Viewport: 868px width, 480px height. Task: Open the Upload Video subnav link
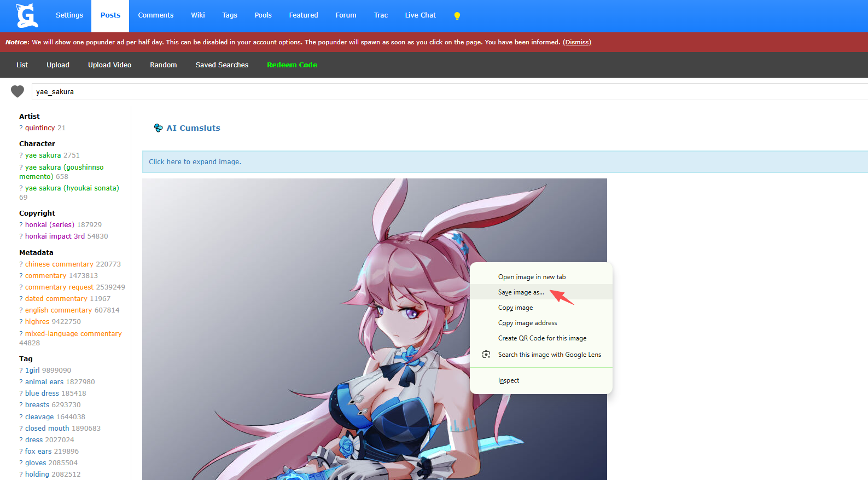pos(110,65)
